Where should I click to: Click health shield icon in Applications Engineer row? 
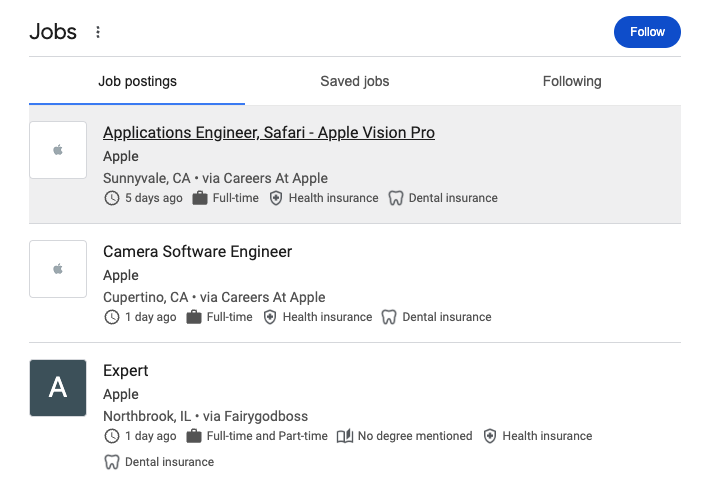[276, 198]
